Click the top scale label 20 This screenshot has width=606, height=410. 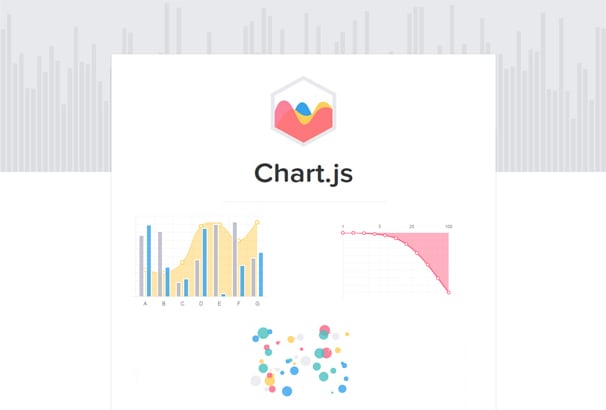(x=412, y=226)
